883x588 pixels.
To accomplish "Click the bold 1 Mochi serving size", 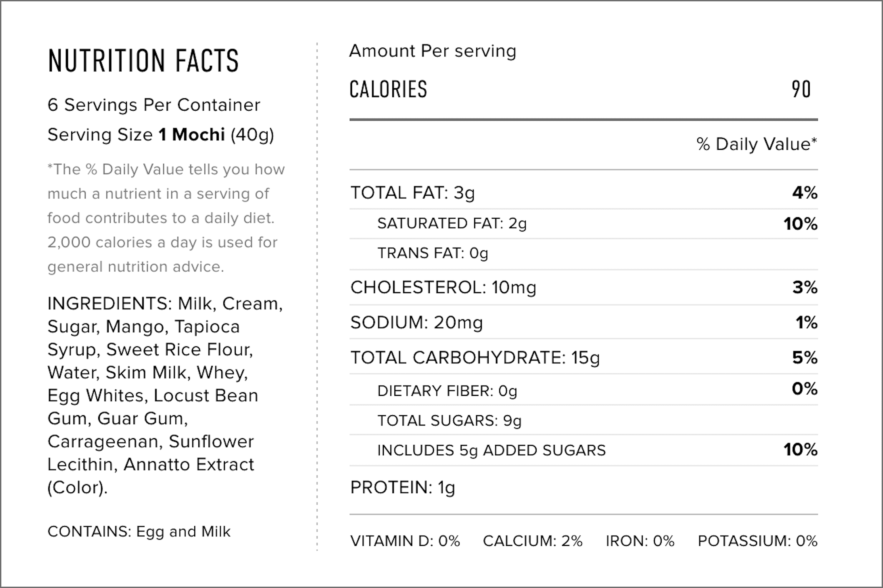I will (x=192, y=134).
